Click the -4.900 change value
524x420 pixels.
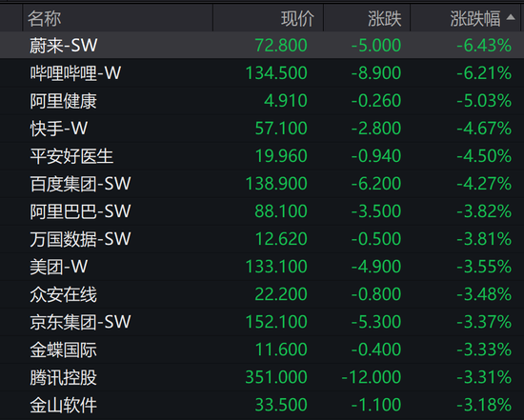pyautogui.click(x=376, y=267)
